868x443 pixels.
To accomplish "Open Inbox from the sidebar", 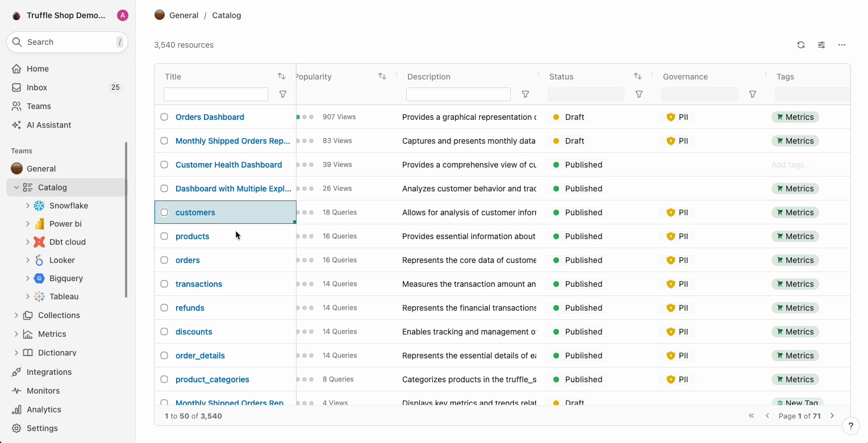I will tap(37, 87).
